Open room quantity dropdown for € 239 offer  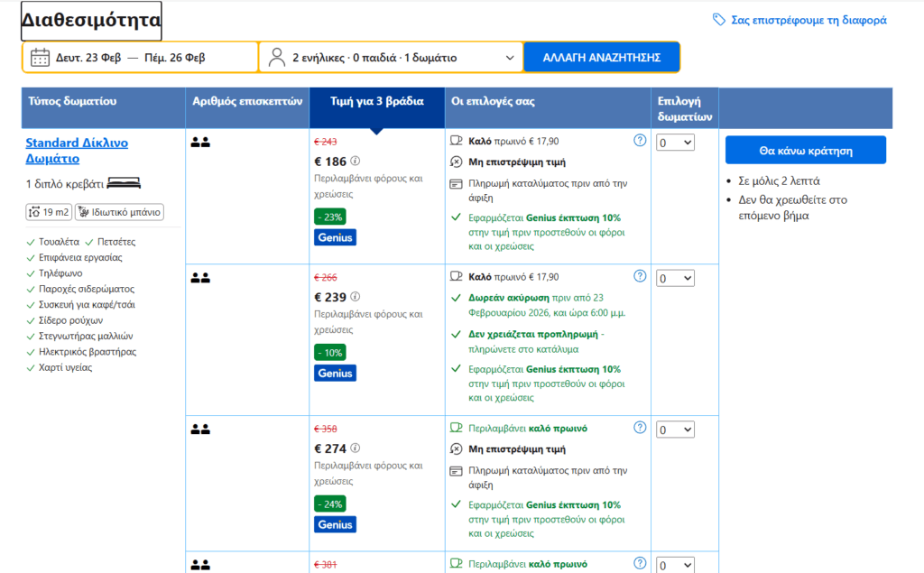point(675,278)
